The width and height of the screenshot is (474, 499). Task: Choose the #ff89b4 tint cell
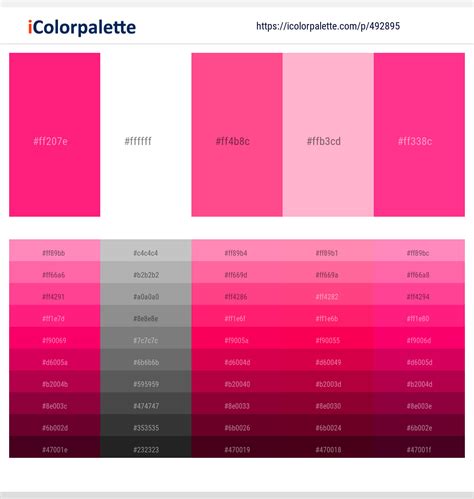[237, 251]
